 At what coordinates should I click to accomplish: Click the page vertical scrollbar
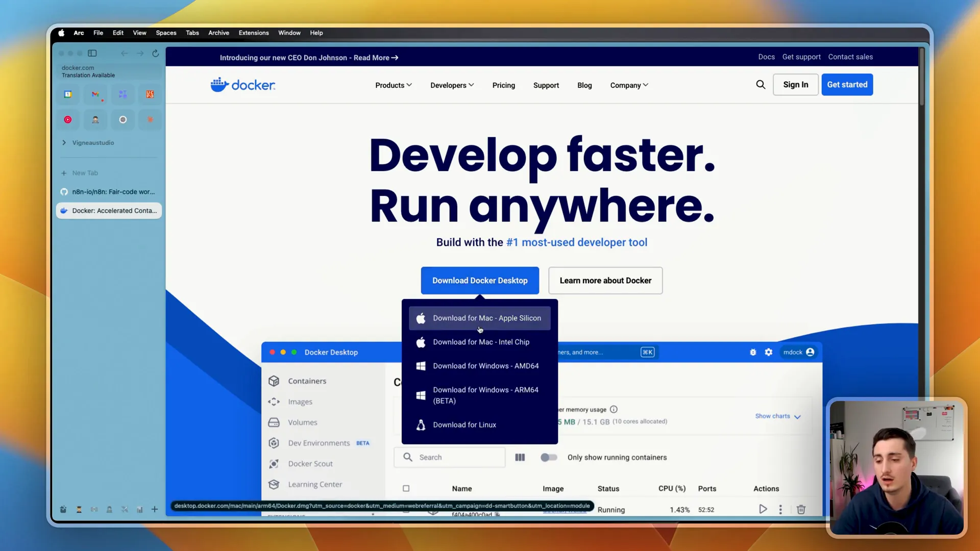[922, 77]
